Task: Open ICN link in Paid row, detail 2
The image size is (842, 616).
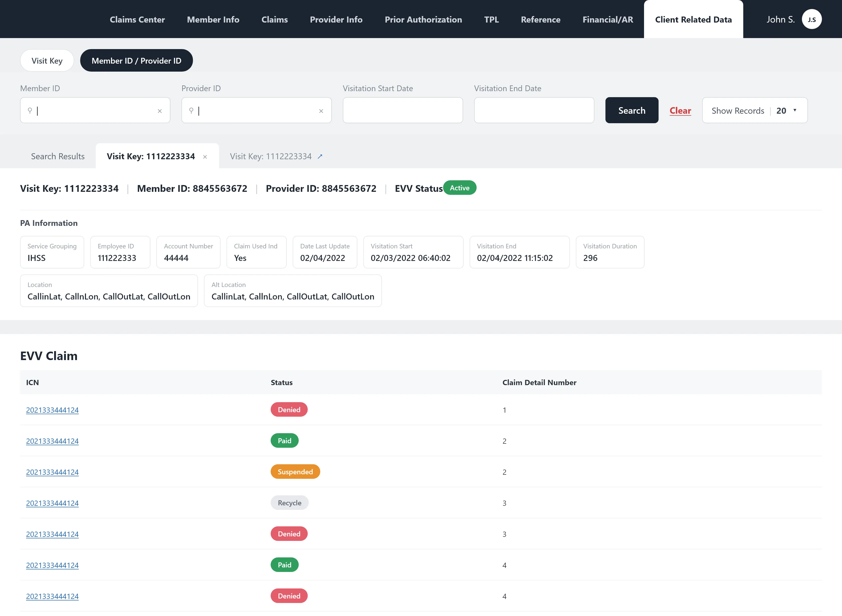Action: [52, 441]
